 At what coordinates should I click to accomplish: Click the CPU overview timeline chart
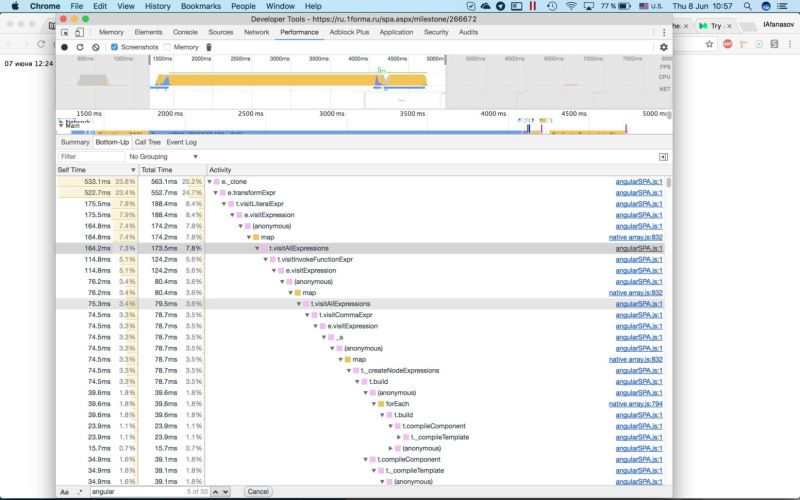coord(297,80)
